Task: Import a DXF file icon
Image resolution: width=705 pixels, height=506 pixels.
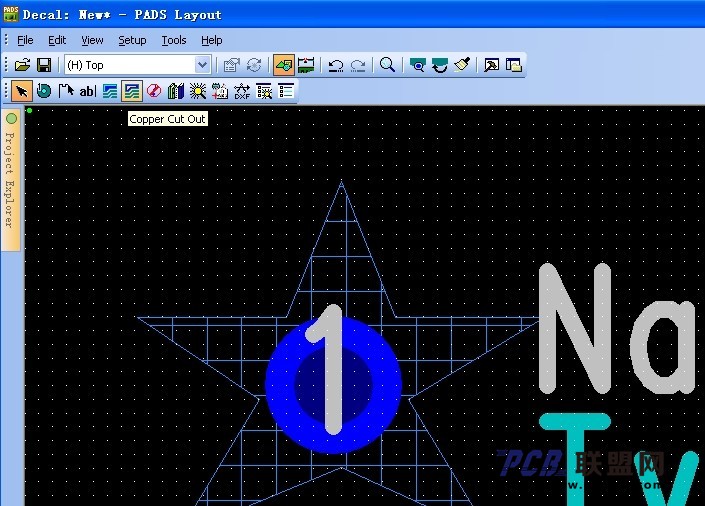Action: [242, 91]
